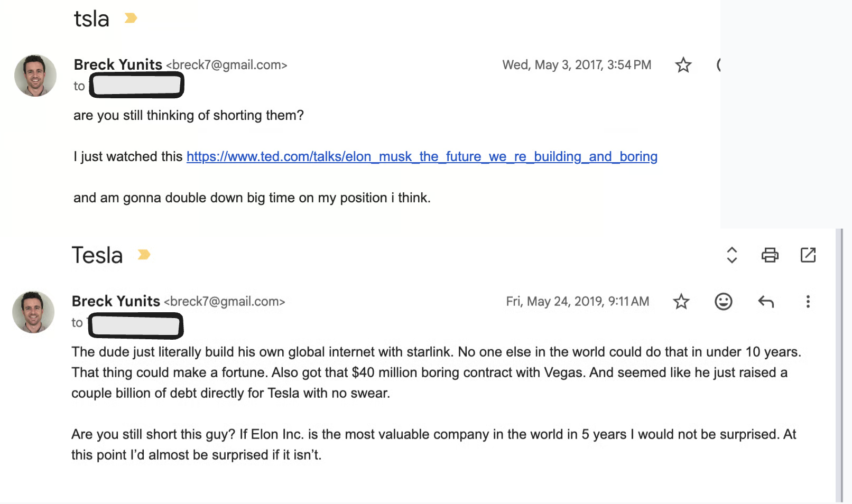Image resolution: width=852 pixels, height=504 pixels.
Task: Click Breck Yunits avatar in first email
Action: coord(35,76)
